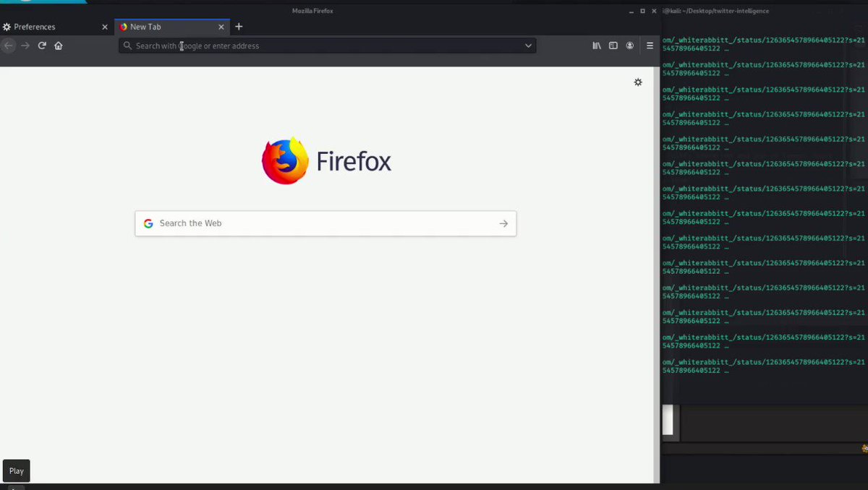The width and height of the screenshot is (868, 490).
Task: Close the Preferences tab
Action: click(x=104, y=27)
